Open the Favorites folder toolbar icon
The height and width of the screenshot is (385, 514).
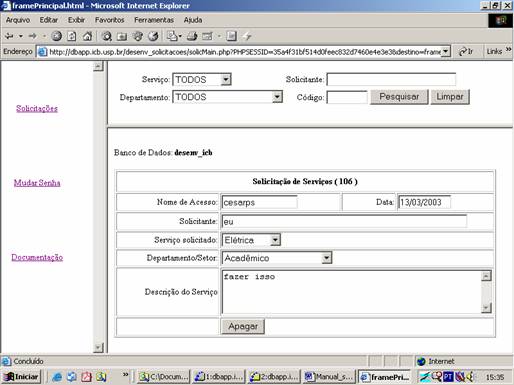122,36
